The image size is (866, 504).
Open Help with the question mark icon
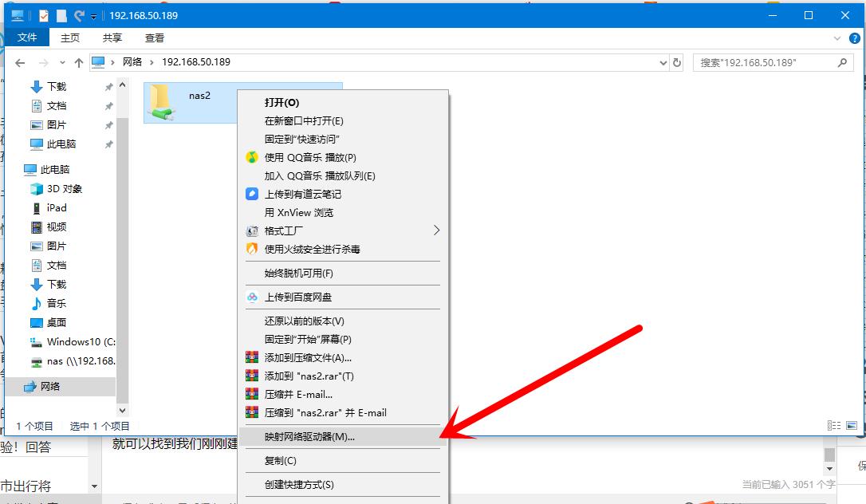tap(855, 37)
